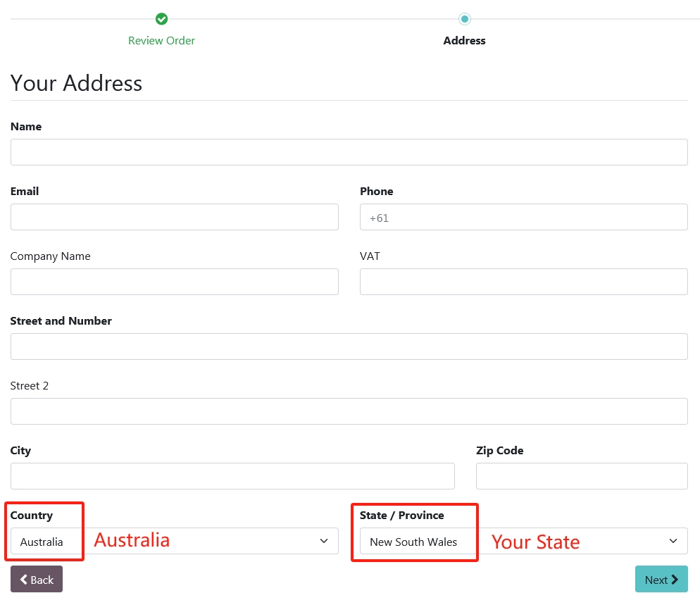Screen dimensions: 700x605
Task: Select the Phone field showing +61 placeholder
Action: pos(523,217)
